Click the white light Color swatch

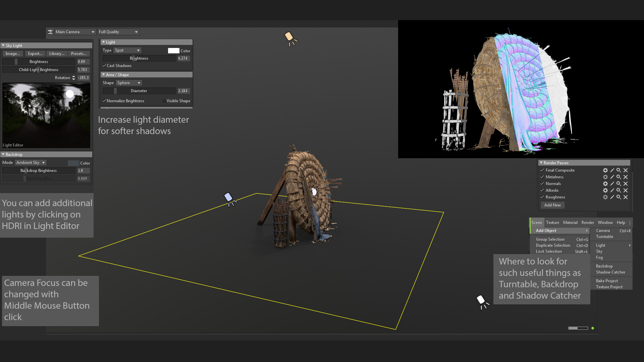(x=173, y=51)
